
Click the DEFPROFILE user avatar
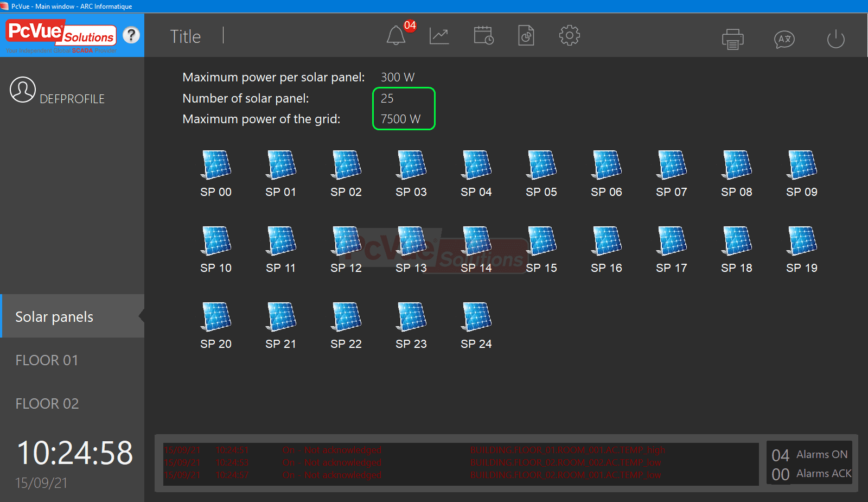pyautogui.click(x=23, y=90)
